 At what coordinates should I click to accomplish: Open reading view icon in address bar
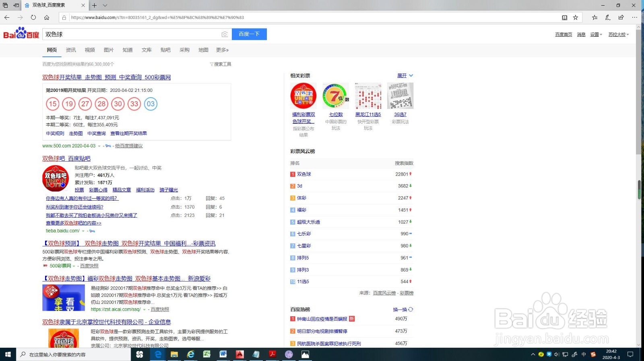565,17
